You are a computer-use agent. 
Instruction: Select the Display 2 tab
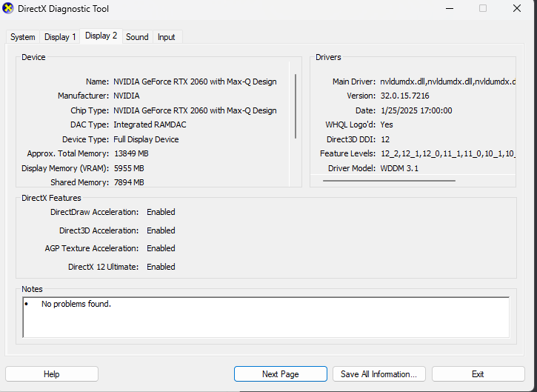click(x=101, y=36)
